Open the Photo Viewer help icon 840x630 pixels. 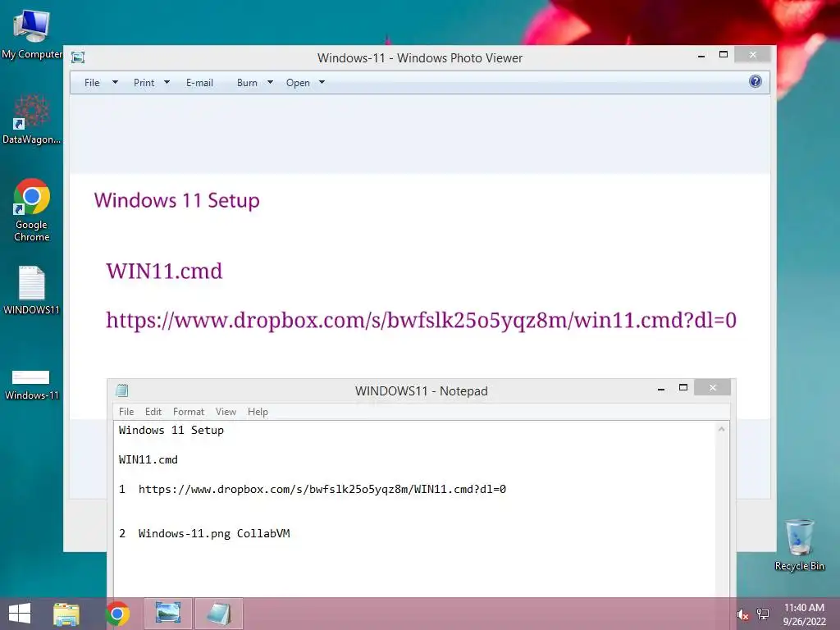756,81
